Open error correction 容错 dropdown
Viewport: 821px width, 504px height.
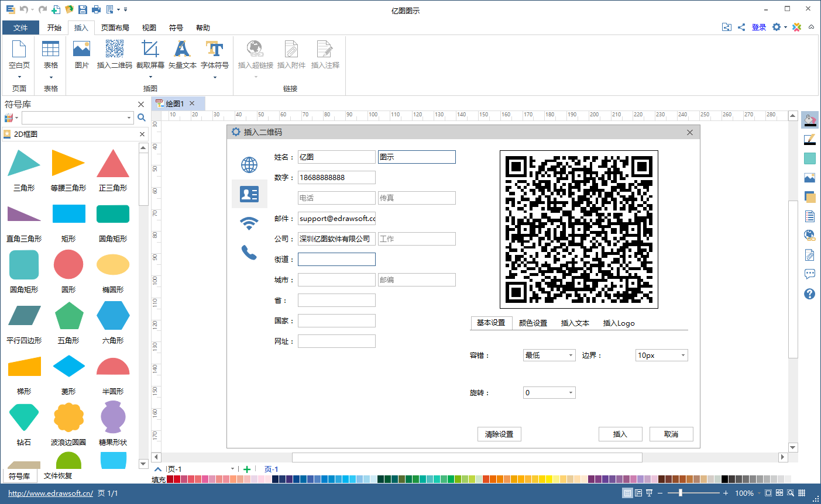(549, 355)
